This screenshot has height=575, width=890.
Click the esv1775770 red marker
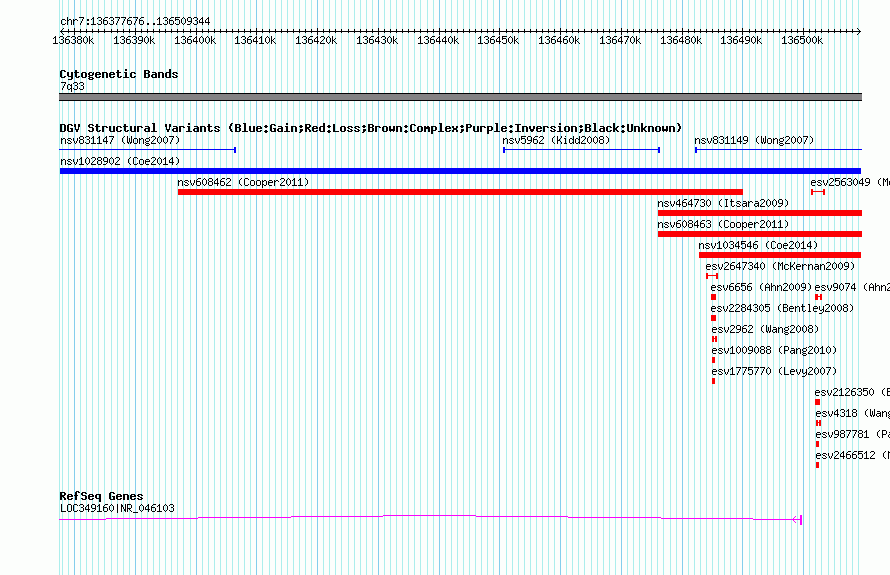point(713,381)
